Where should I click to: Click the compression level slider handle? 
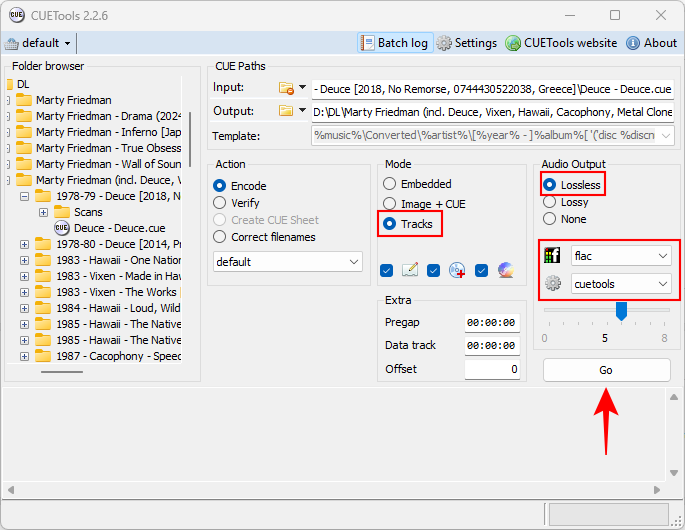(x=621, y=312)
